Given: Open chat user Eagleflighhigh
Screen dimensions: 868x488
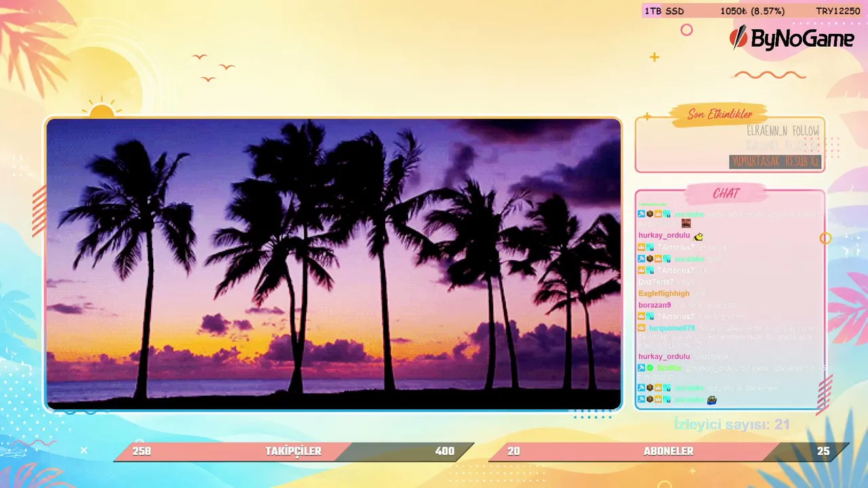Looking at the screenshot, I should (x=664, y=293).
